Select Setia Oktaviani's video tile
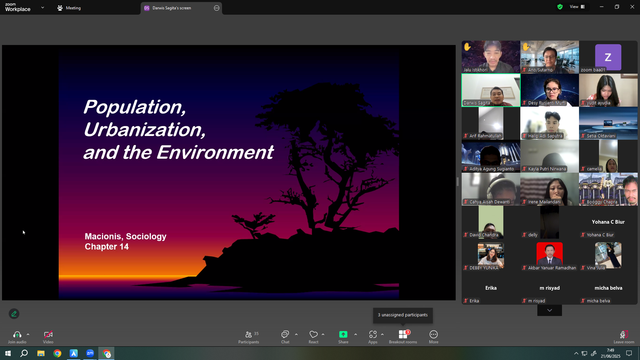 point(608,123)
